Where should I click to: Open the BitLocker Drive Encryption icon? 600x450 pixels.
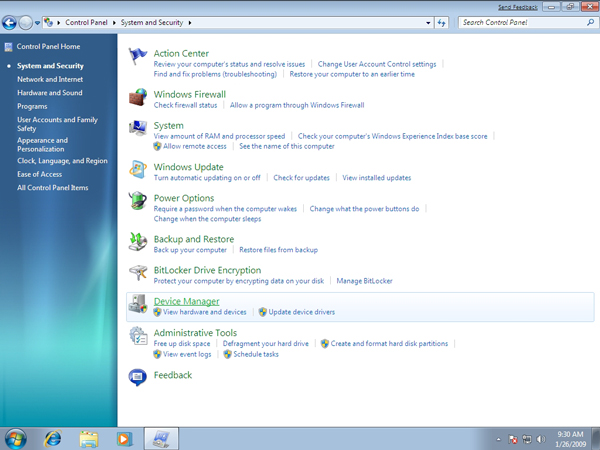[x=138, y=274]
